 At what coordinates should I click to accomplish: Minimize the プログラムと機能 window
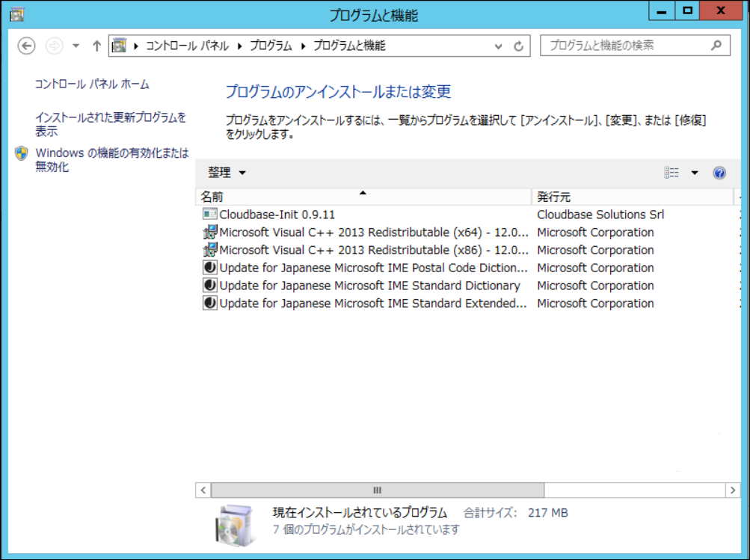(662, 10)
